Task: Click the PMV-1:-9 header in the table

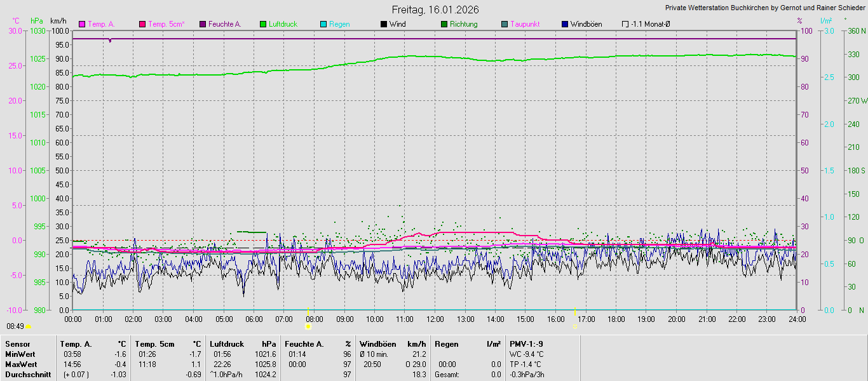Action: (x=526, y=344)
